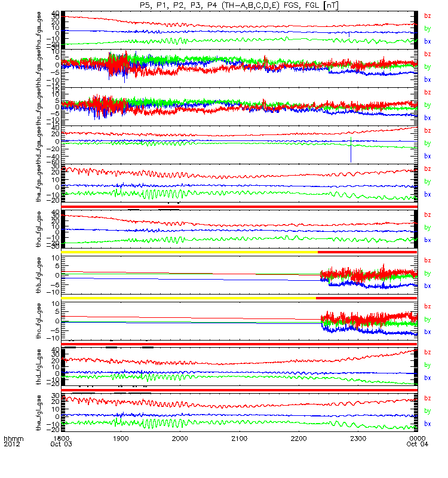Click the 'tha_fgl_gse' y-axis label

click(39, 229)
